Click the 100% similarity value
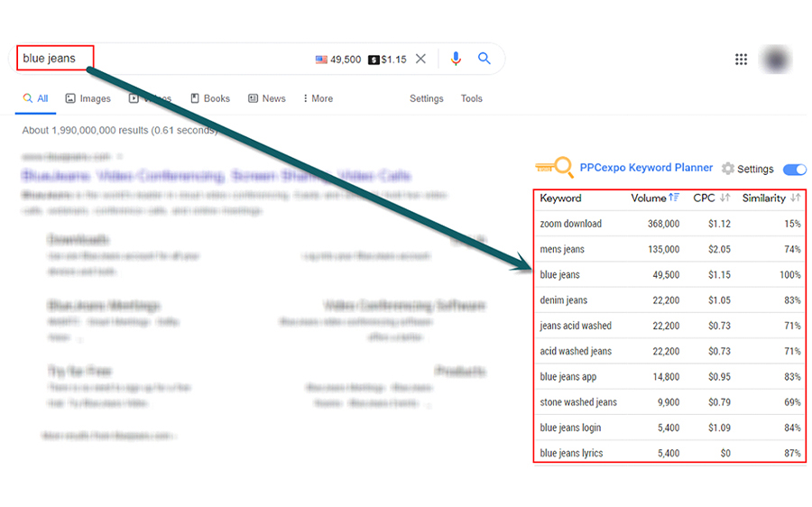Image resolution: width=812 pixels, height=507 pixels. pos(790,274)
